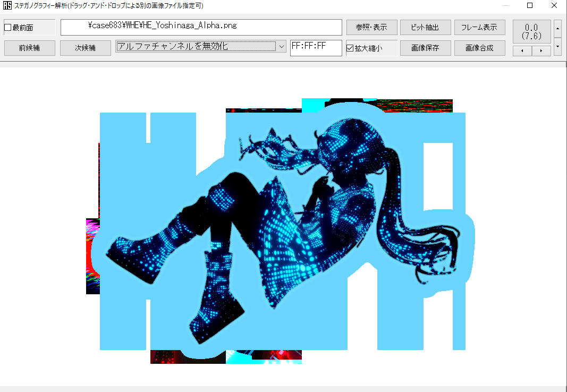Close the steganography analysis window
Viewport: 567px width, 392px height.
pos(554,5)
